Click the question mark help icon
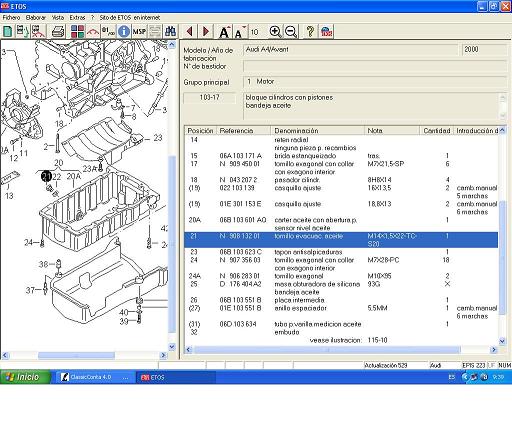 310,32
